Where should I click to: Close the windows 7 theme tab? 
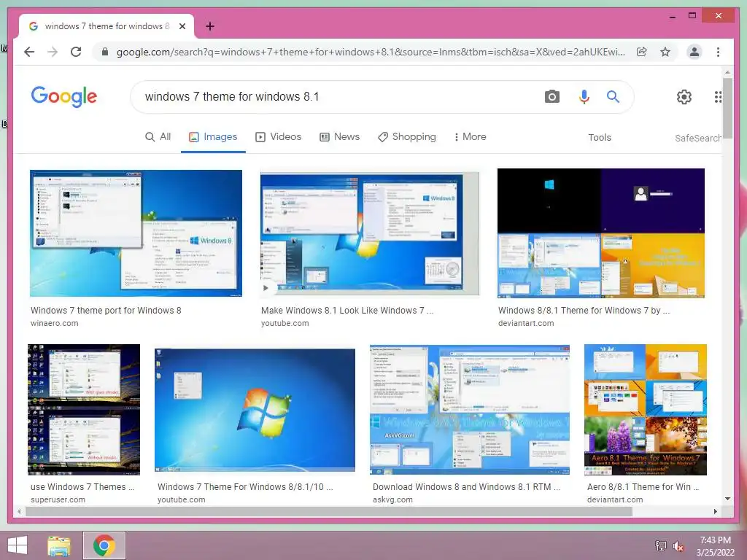[182, 26]
